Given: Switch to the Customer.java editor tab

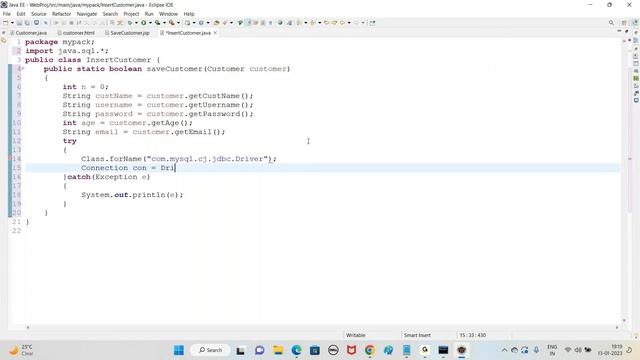Looking at the screenshot, I should pyautogui.click(x=28, y=33).
